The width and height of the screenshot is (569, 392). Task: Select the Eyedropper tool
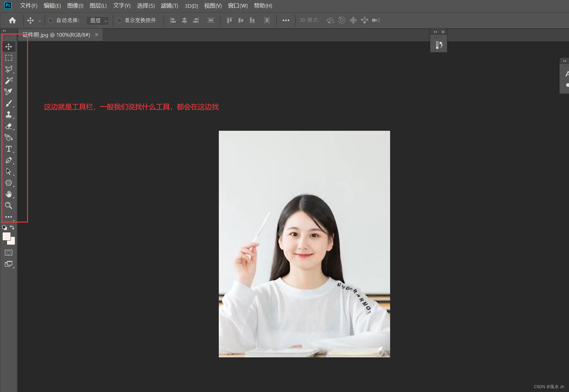click(x=9, y=92)
